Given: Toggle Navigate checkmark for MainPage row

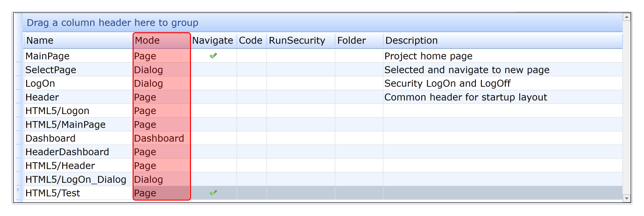Looking at the screenshot, I should 213,56.
